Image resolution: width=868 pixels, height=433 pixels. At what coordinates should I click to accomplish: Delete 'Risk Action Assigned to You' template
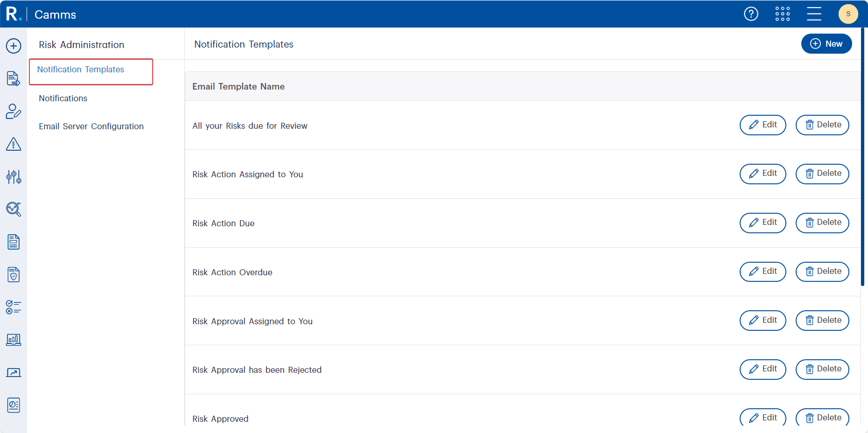[x=822, y=174]
